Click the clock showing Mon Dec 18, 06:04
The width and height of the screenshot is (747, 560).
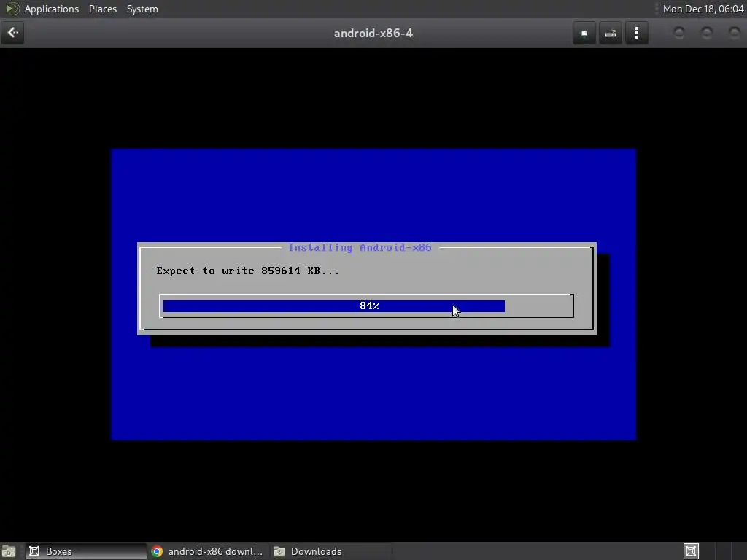click(x=703, y=9)
